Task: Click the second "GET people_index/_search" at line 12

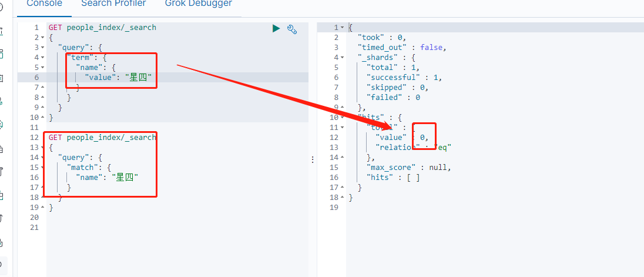Action: coord(102,137)
